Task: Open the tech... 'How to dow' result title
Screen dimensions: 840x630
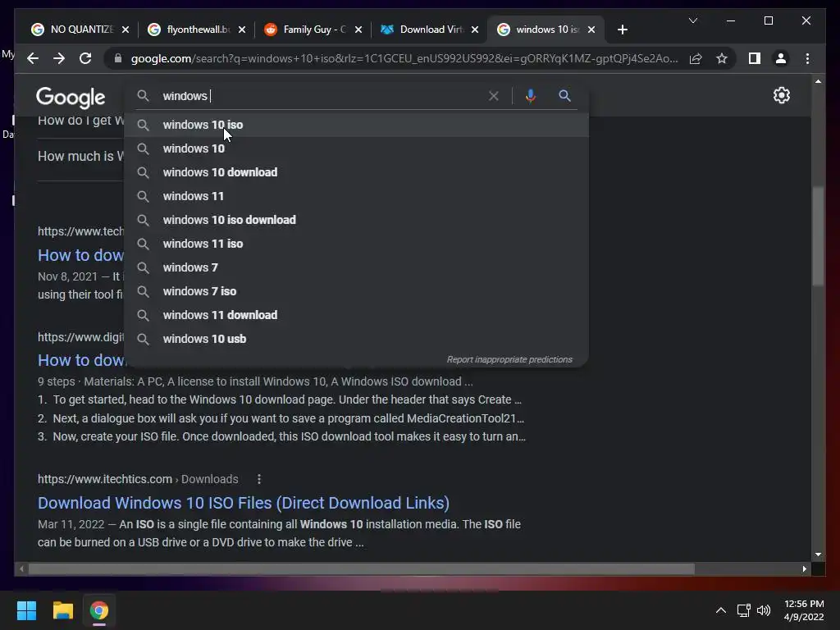Action: 81,256
